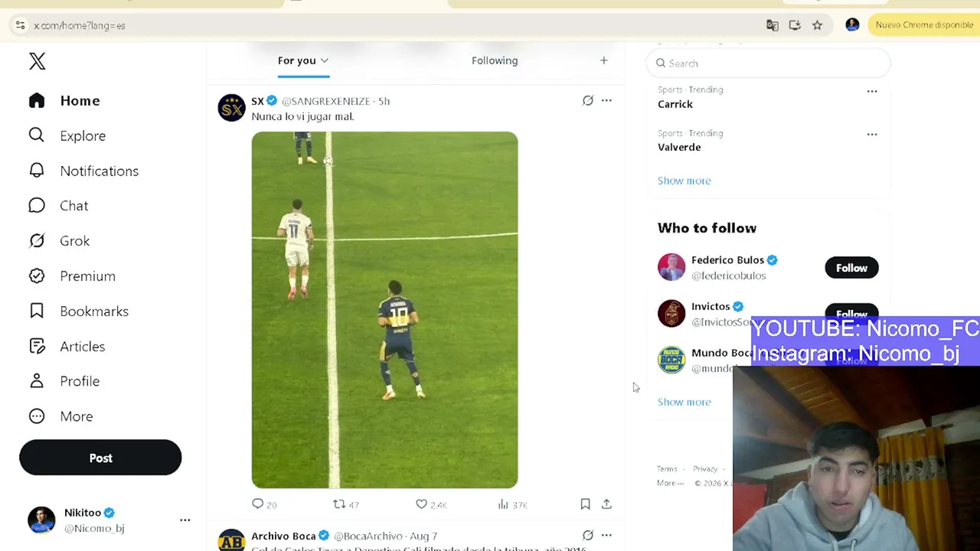Open Nikitoo account avatar
Screen dimensions: 980x551
tap(41, 520)
